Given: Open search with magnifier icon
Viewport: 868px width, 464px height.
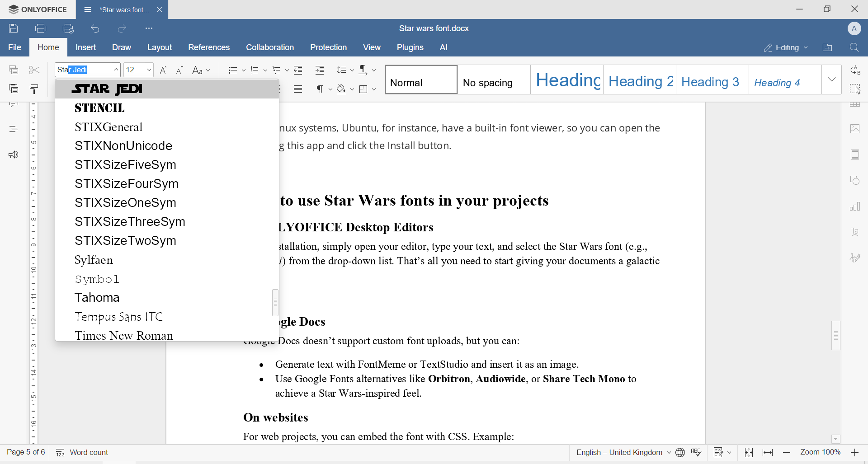Looking at the screenshot, I should (854, 47).
